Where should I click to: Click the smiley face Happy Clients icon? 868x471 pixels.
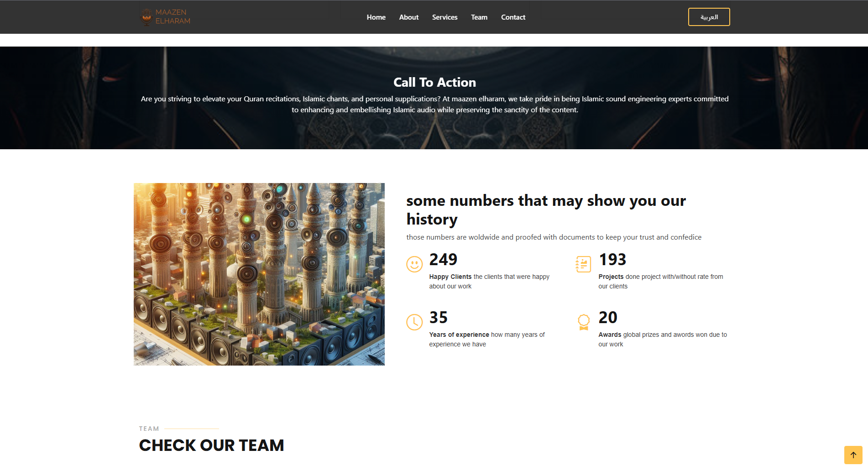coord(414,264)
